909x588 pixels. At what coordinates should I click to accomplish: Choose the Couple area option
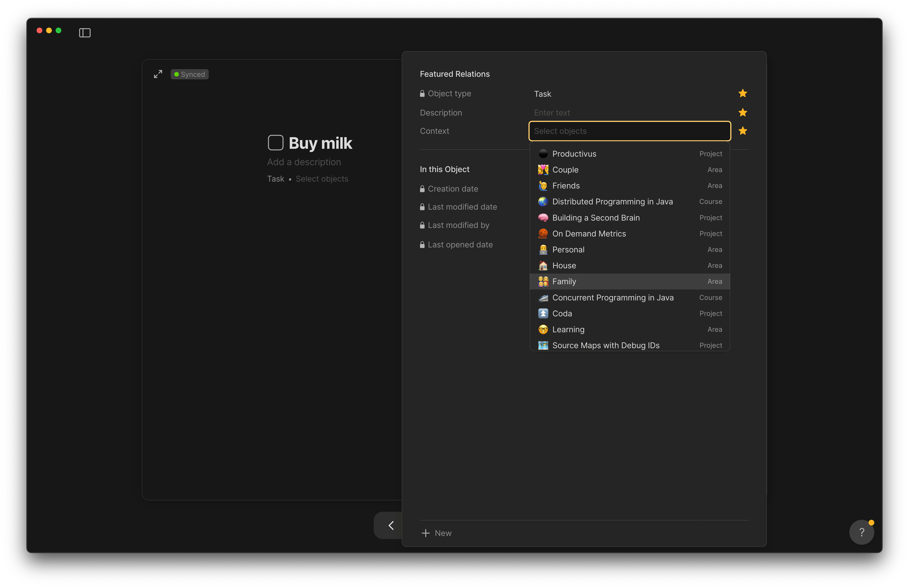tap(629, 170)
